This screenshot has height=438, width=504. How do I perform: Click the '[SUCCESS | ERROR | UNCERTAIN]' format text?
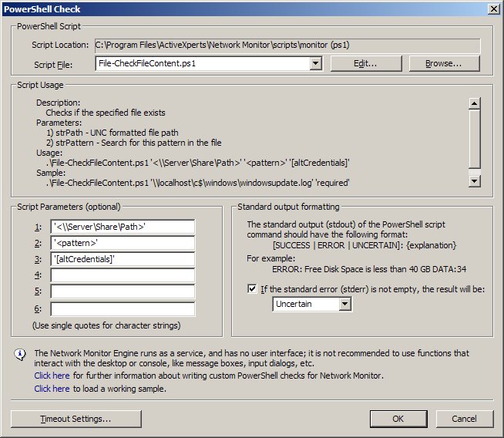point(365,245)
